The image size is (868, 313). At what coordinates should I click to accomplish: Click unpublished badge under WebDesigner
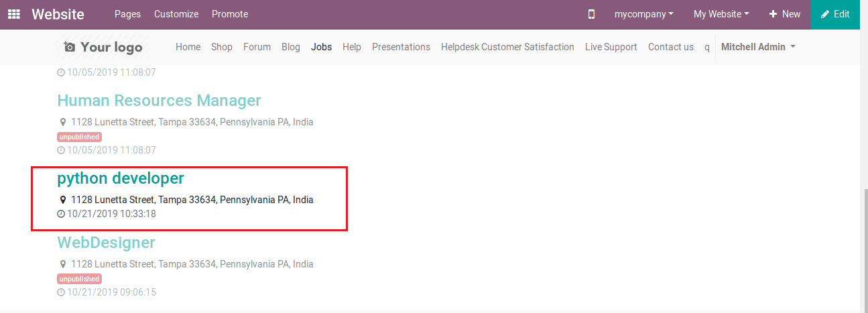click(79, 279)
